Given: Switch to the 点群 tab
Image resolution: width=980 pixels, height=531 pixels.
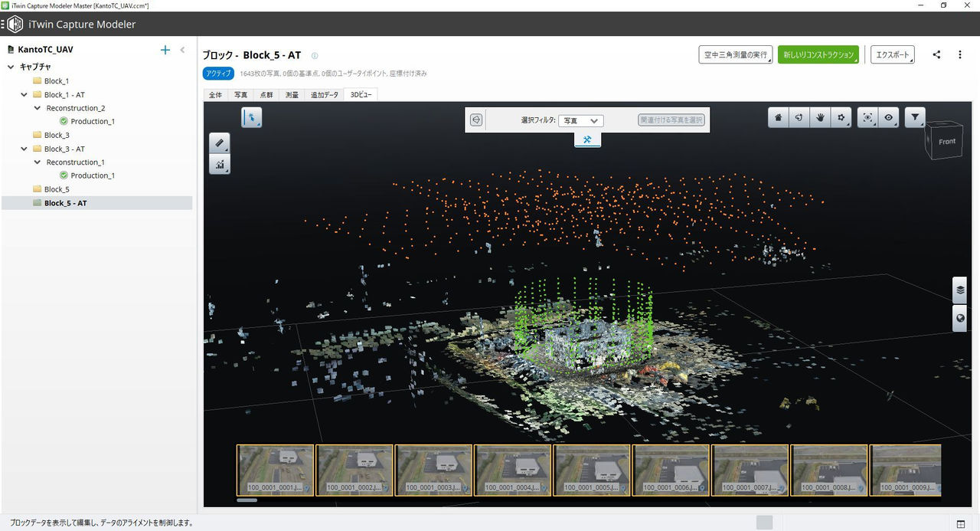Looking at the screenshot, I should click(x=266, y=94).
